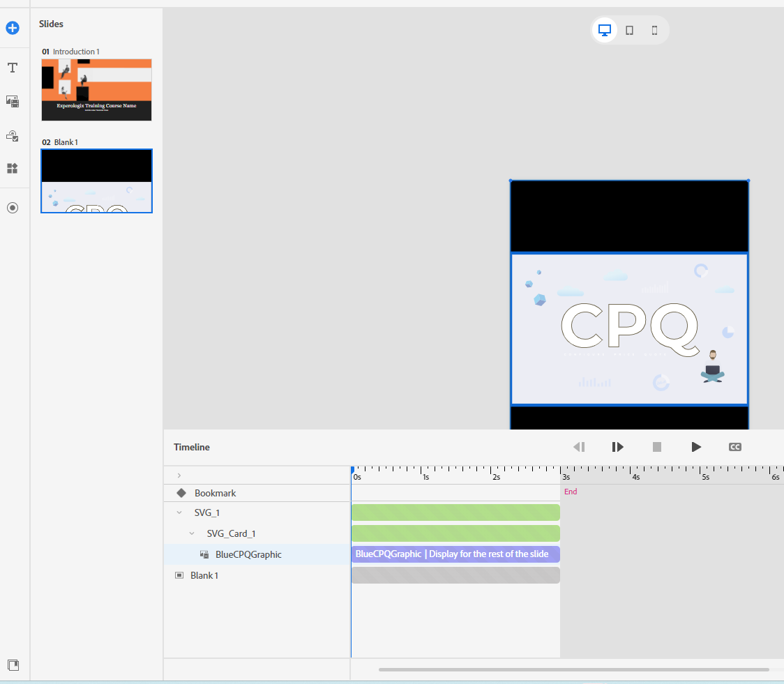The image size is (784, 684).
Task: Switch to desktop preview mode
Action: coord(605,30)
